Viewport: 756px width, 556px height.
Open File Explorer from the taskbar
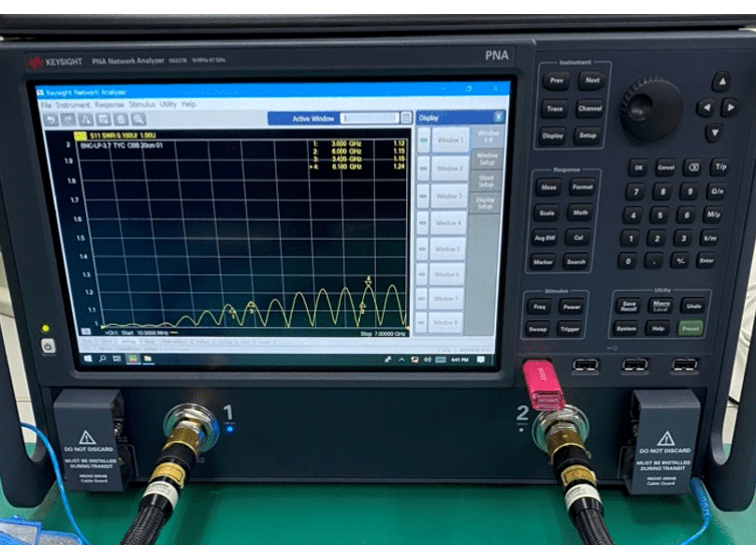coord(148,359)
